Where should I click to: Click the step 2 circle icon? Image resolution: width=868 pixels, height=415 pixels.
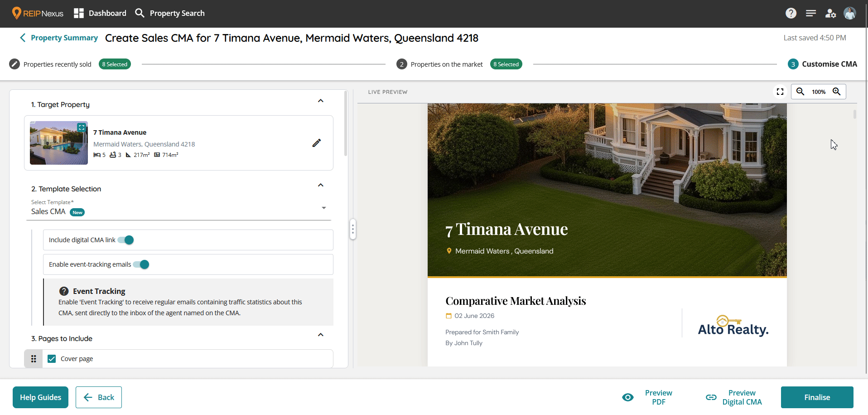point(401,64)
